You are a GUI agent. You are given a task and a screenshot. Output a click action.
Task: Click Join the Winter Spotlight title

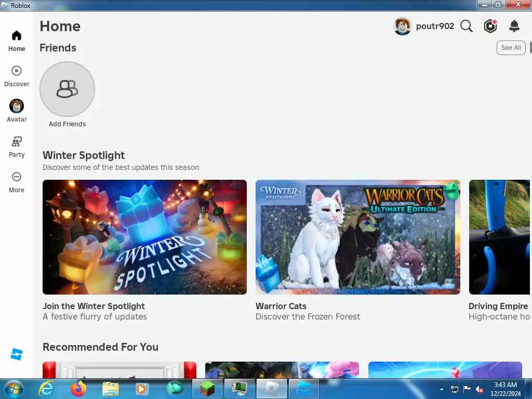point(94,306)
